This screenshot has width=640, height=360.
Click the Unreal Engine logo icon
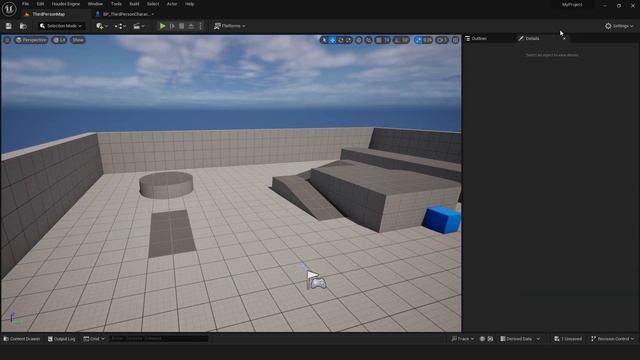pos(9,9)
